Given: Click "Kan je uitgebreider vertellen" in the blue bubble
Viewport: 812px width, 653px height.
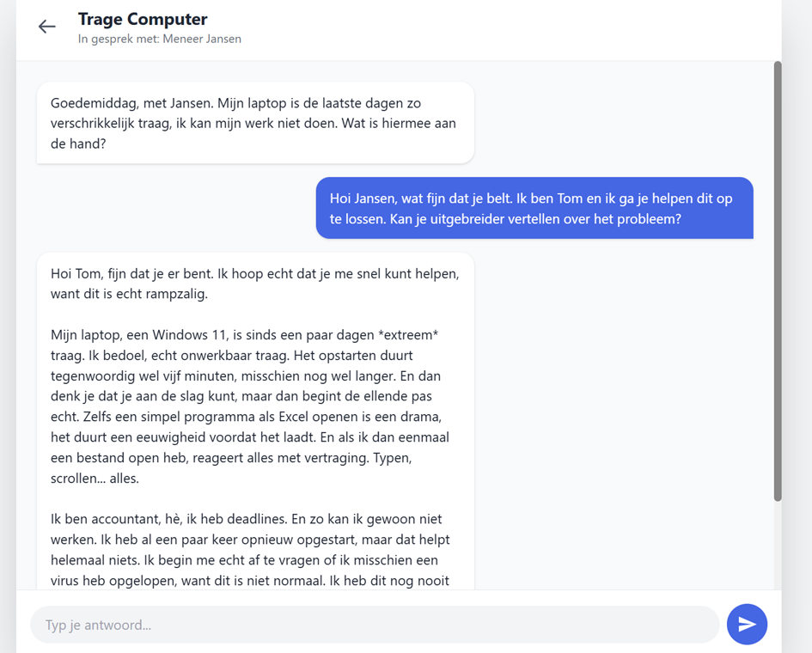Looking at the screenshot, I should (x=479, y=219).
